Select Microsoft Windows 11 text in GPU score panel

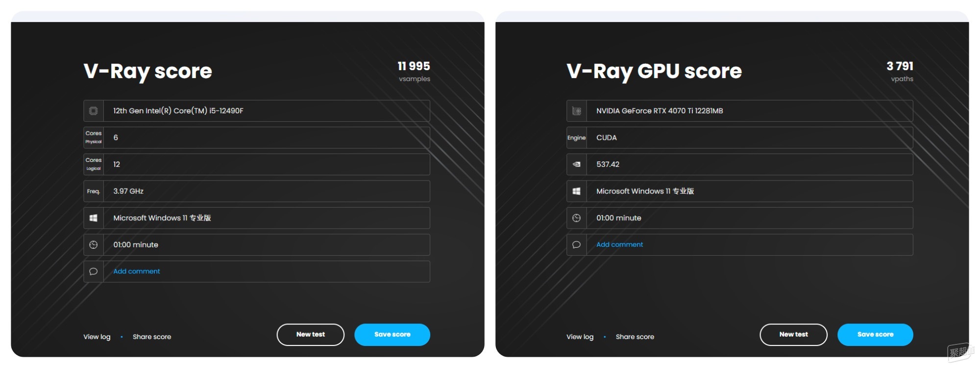645,191
